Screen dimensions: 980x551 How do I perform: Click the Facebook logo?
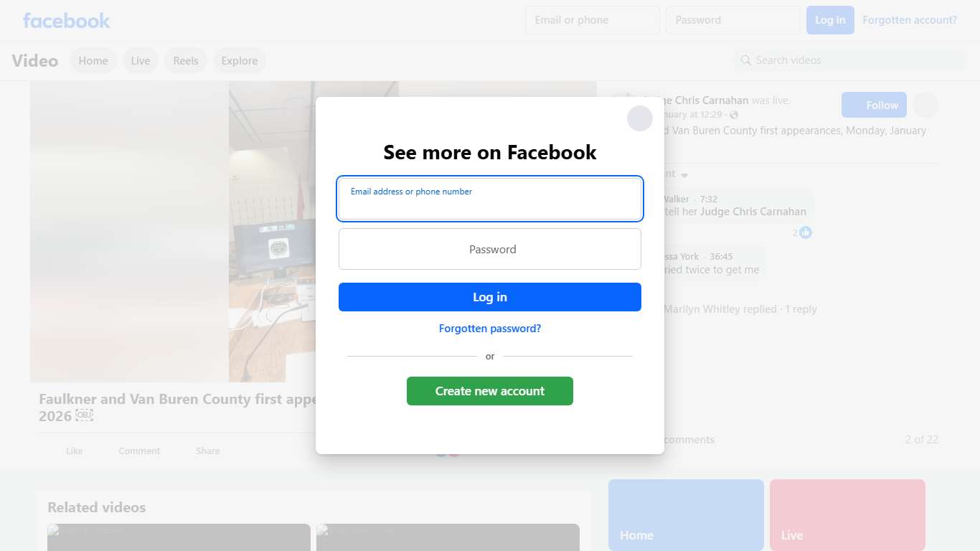click(67, 20)
